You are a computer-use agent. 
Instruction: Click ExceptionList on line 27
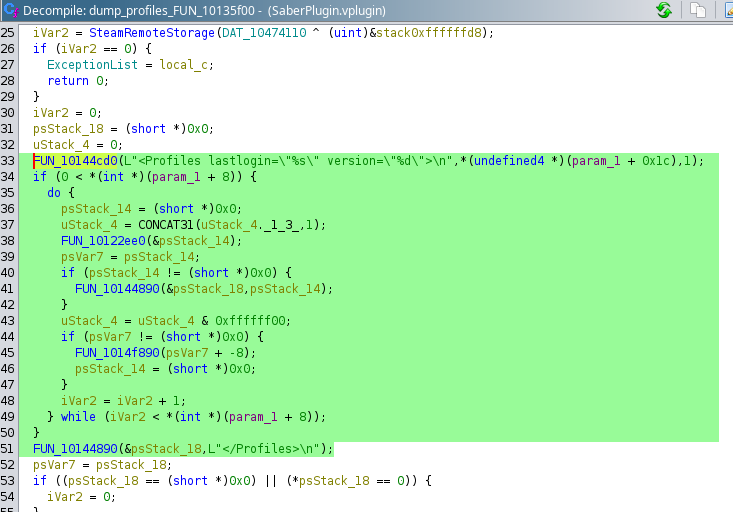click(93, 65)
